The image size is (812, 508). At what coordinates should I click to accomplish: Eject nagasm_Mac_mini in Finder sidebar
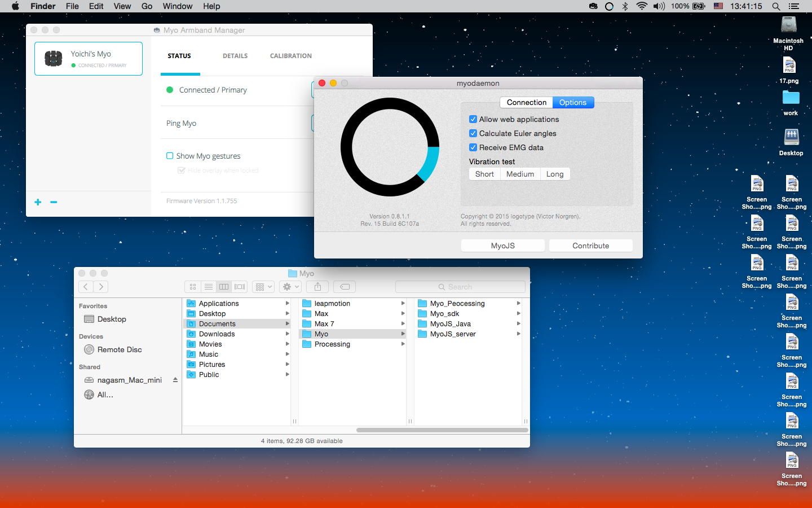tap(175, 380)
